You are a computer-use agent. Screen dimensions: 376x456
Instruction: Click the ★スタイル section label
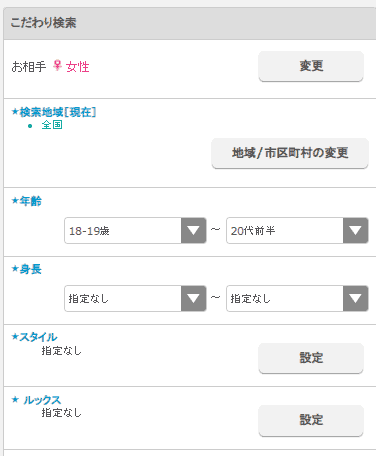[34, 337]
